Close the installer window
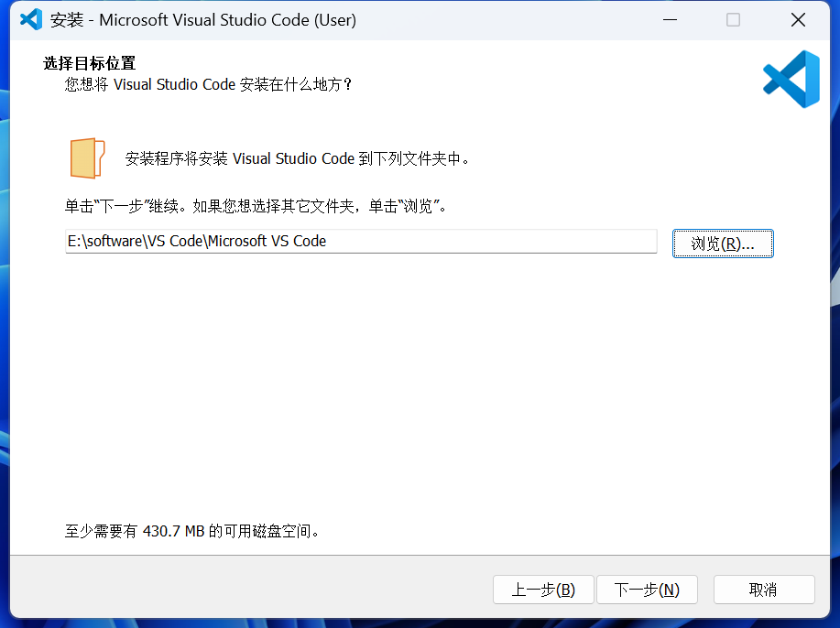Screen dimensions: 840x628 click(798, 20)
